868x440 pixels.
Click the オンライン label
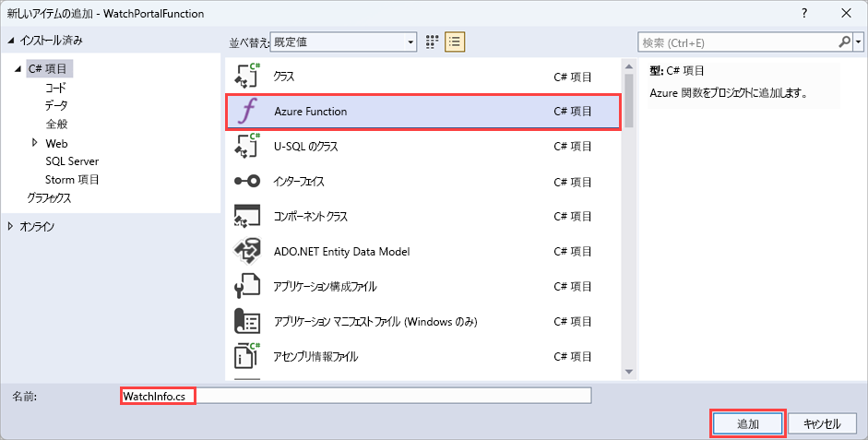37,226
